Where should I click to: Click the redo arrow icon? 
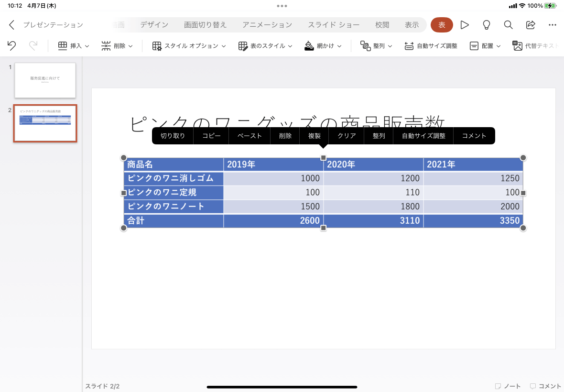(x=33, y=46)
